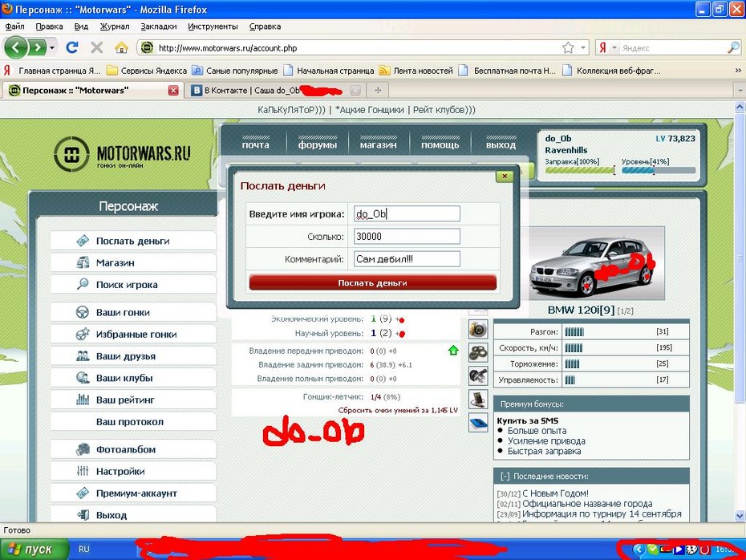This screenshot has height=560, width=746.
Task: Open the new tab plus button
Action: pos(379,90)
